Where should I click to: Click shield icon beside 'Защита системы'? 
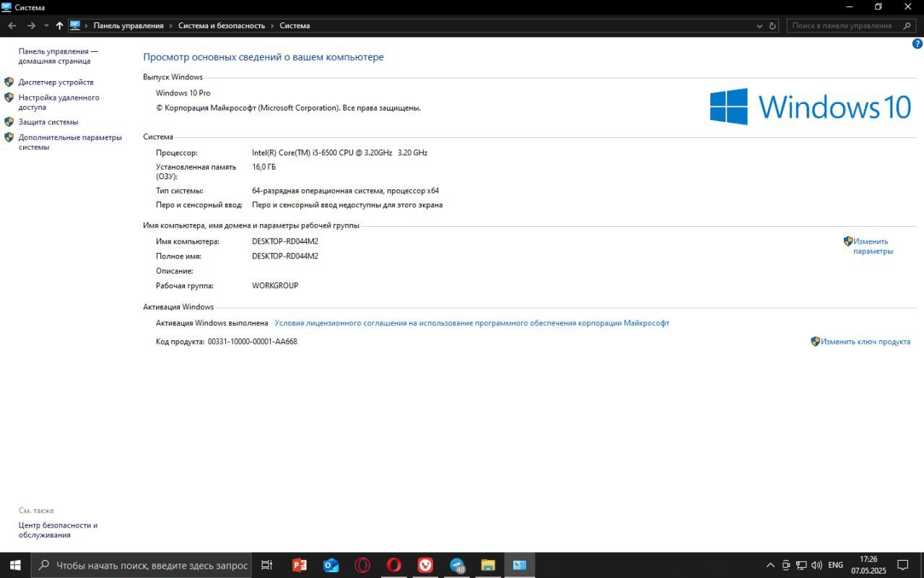click(9, 121)
